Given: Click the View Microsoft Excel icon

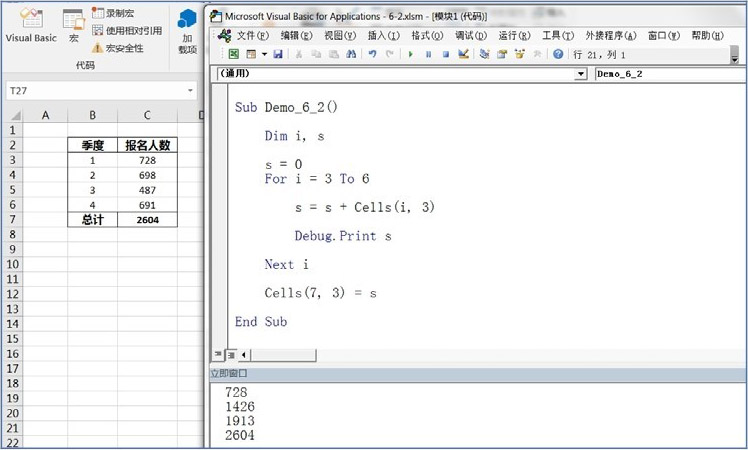Looking at the screenshot, I should pyautogui.click(x=234, y=54).
